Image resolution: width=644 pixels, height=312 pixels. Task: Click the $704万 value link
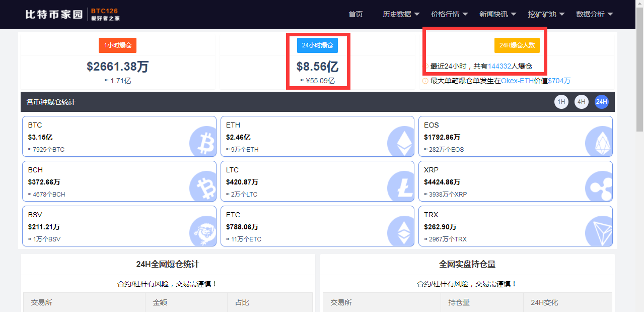pos(559,81)
